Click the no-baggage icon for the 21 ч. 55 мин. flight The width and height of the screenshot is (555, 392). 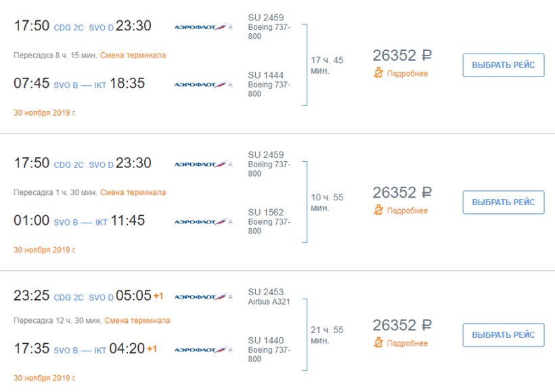[378, 343]
